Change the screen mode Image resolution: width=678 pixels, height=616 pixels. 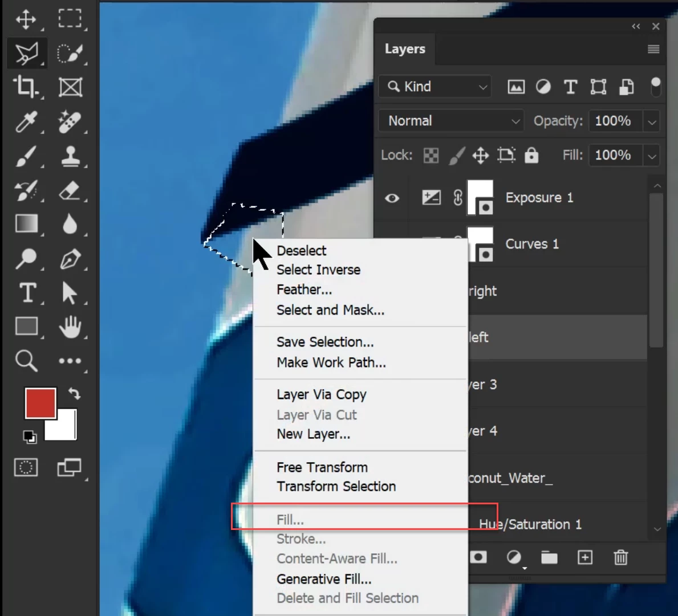[x=70, y=467]
